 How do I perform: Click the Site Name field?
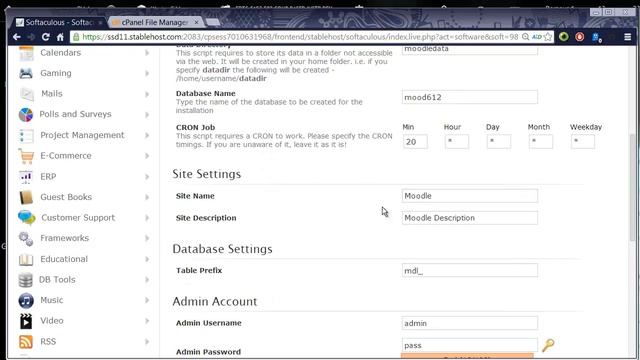469,196
